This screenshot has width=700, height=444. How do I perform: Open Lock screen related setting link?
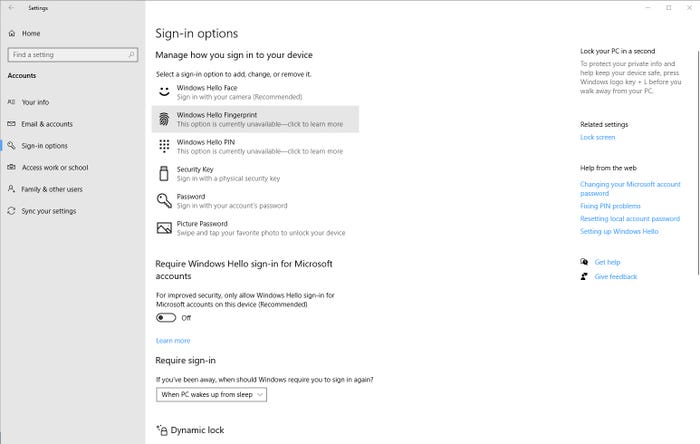(x=597, y=137)
